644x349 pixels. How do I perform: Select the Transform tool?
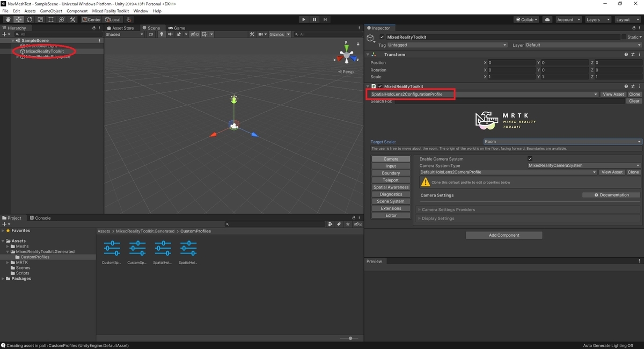(x=62, y=19)
